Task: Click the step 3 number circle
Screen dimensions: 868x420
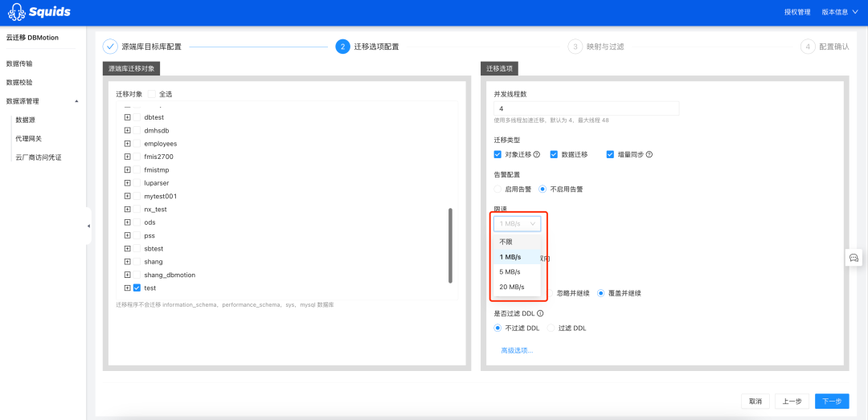Action: pos(575,47)
